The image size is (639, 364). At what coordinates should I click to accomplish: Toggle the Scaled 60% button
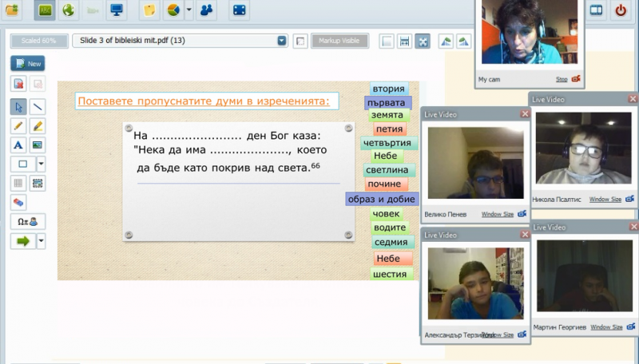(38, 41)
